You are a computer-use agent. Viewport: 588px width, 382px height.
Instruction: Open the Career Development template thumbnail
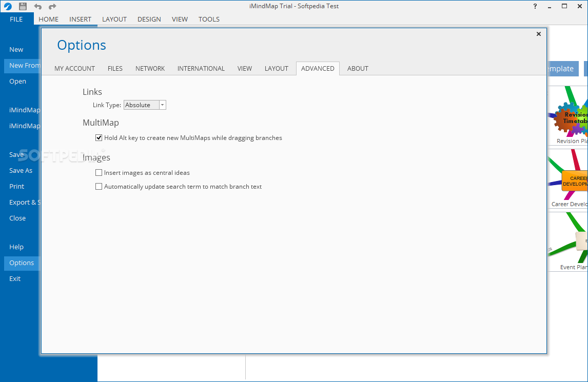[x=568, y=179]
